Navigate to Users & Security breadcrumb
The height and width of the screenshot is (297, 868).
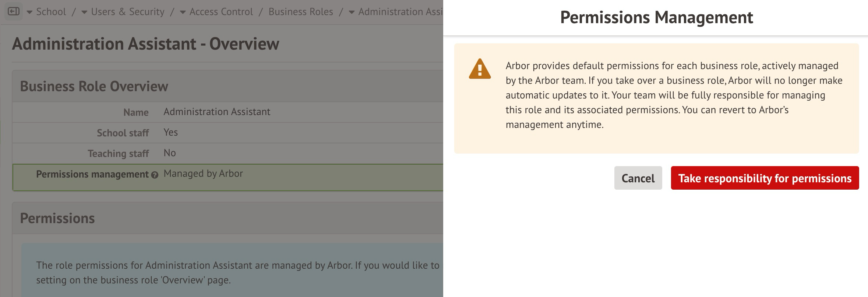tap(128, 12)
